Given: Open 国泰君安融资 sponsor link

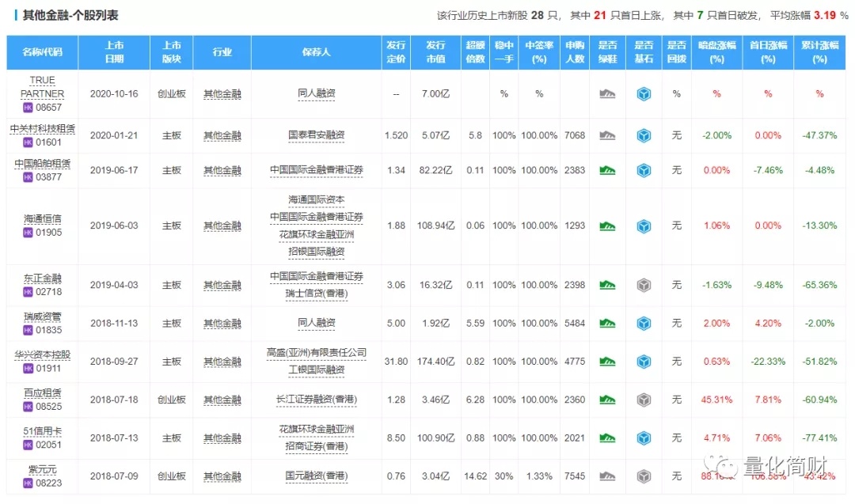Looking at the screenshot, I should point(316,135).
